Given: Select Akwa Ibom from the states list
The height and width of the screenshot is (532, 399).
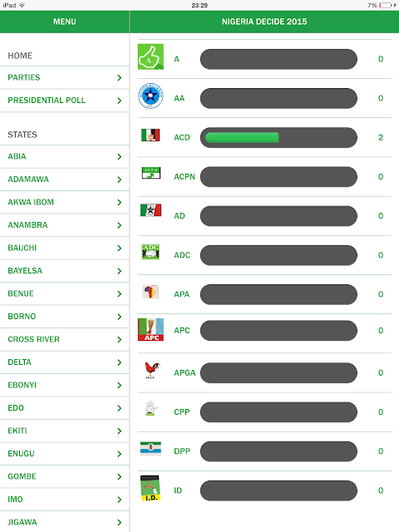Looking at the screenshot, I should pyautogui.click(x=65, y=202).
